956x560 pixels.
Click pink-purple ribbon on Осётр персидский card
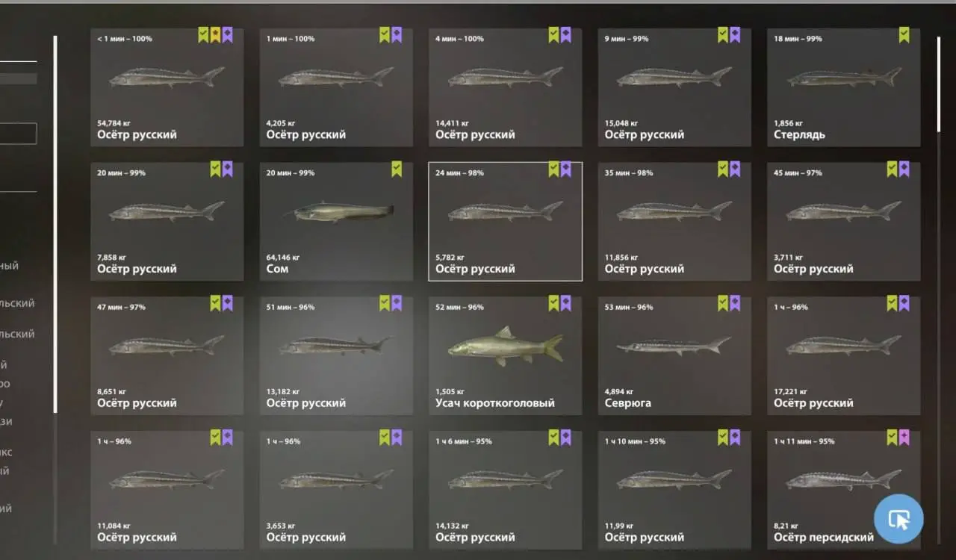point(904,437)
